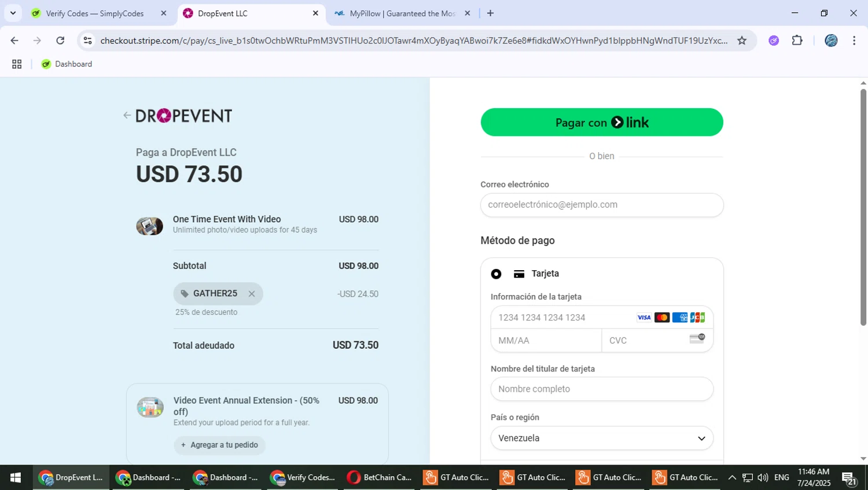This screenshot has width=868, height=490.
Task: Close the Verify Codes tab
Action: (164, 13)
